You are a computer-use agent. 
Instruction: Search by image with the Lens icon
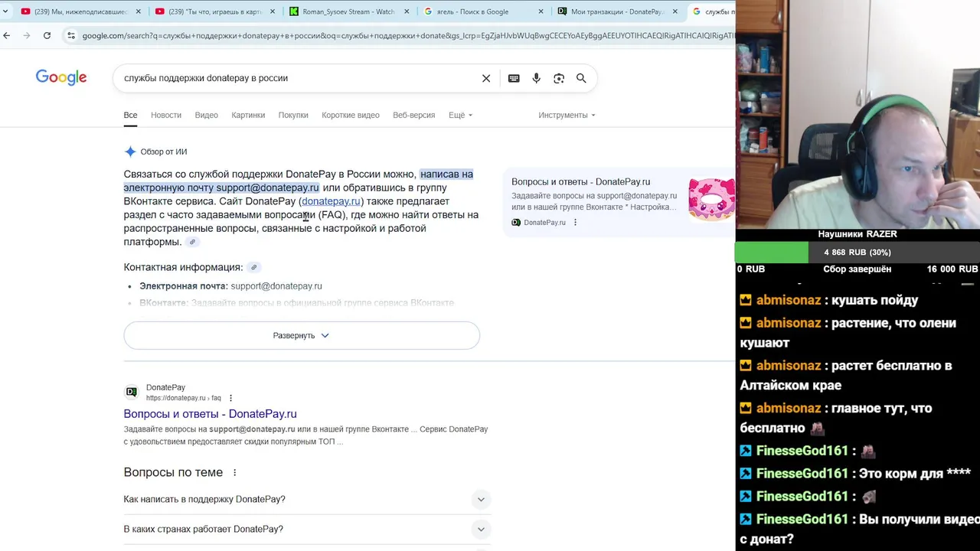click(559, 78)
